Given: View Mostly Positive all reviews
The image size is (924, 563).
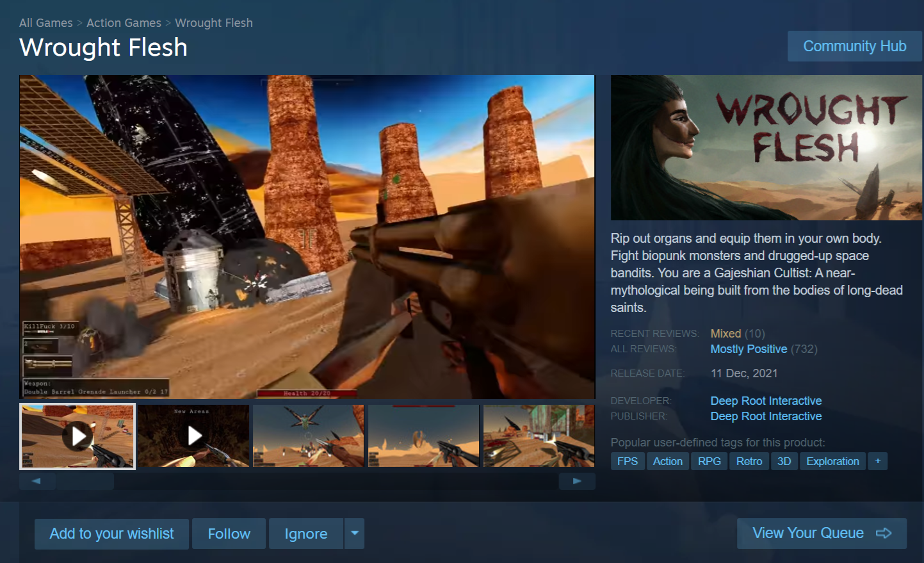Looking at the screenshot, I should tap(749, 349).
